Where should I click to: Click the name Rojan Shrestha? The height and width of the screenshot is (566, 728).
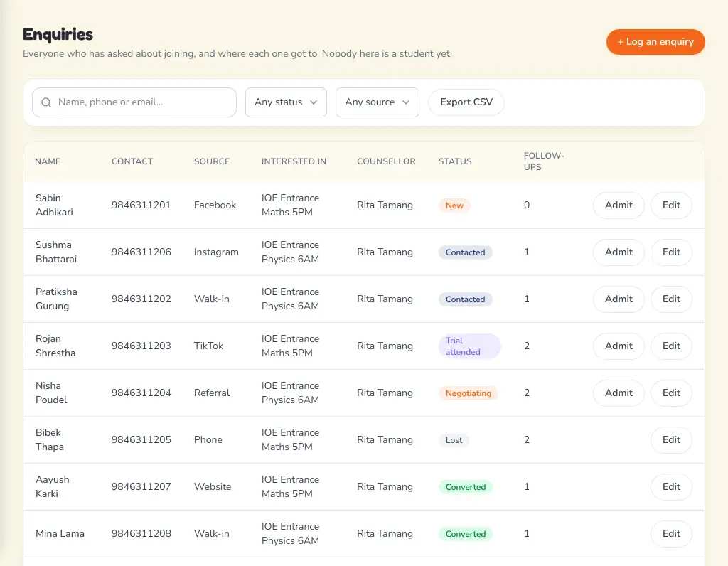click(55, 346)
